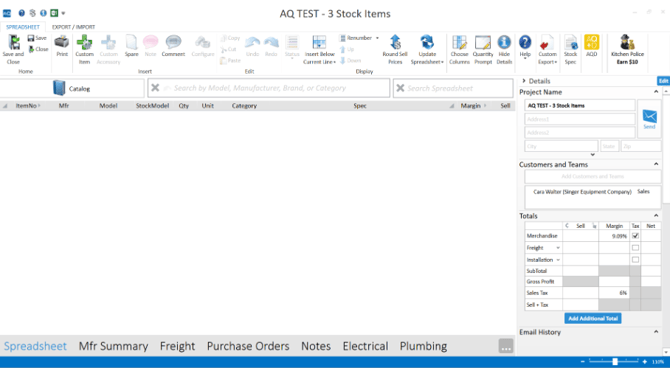Viewport: 670px width, 368px height.
Task: Collapse Customers and Teams section
Action: [656, 164]
